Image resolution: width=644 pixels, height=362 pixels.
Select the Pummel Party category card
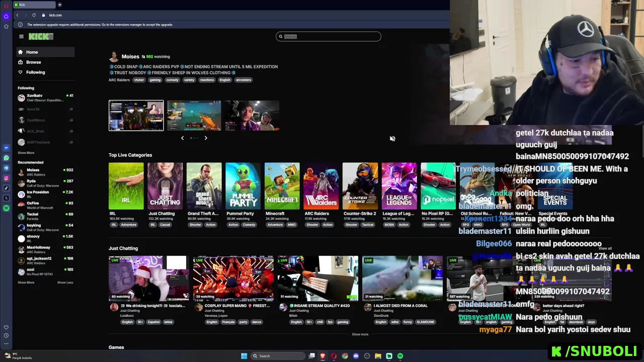(243, 186)
